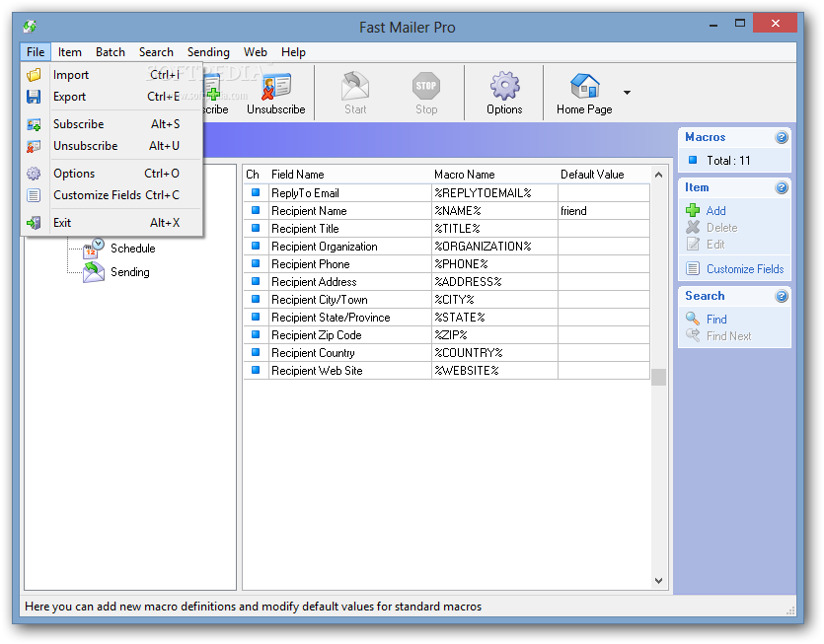Click Customize Fields icon in File menu
The width and height of the screenshot is (824, 644).
34,195
